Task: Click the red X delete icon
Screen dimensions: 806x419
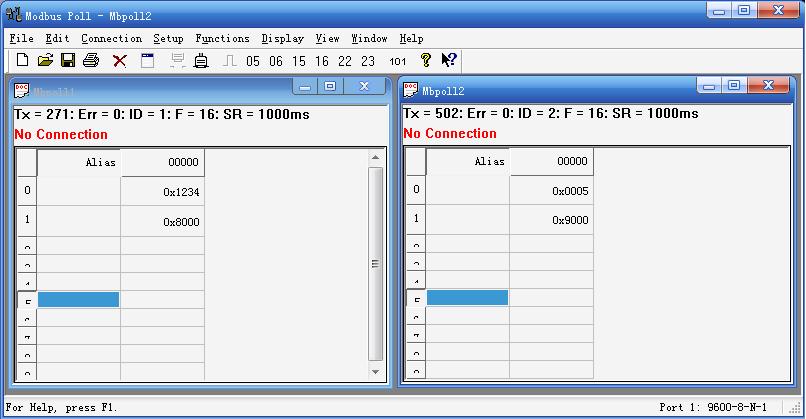Action: tap(120, 61)
